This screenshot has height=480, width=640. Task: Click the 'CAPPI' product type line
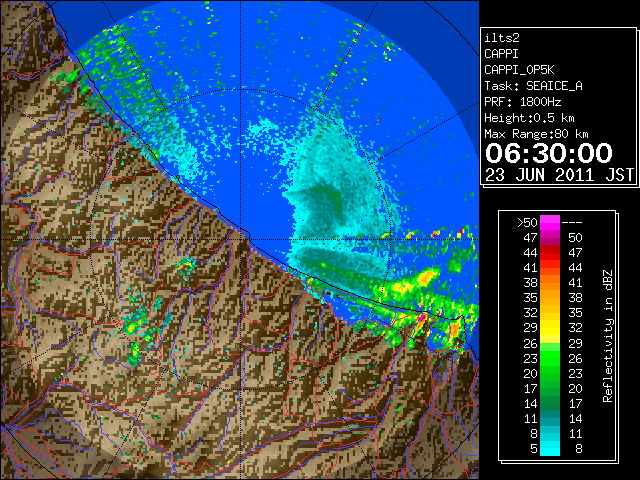pos(501,54)
